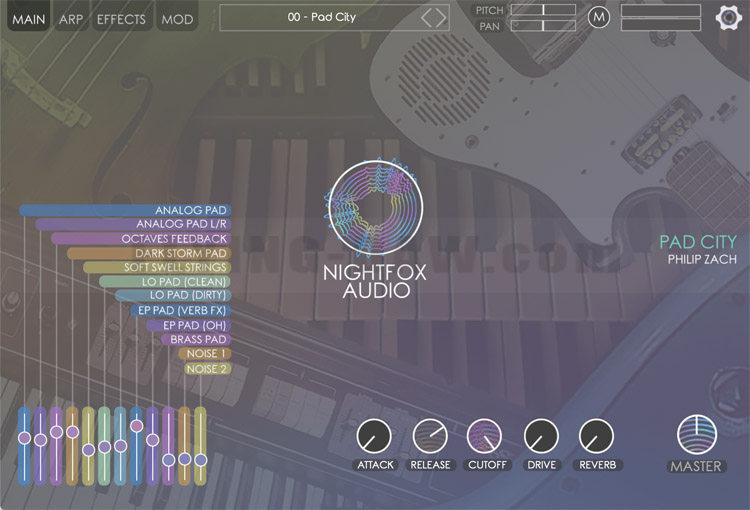Click the PITCH slider
This screenshot has width=750, height=510.
click(x=543, y=10)
